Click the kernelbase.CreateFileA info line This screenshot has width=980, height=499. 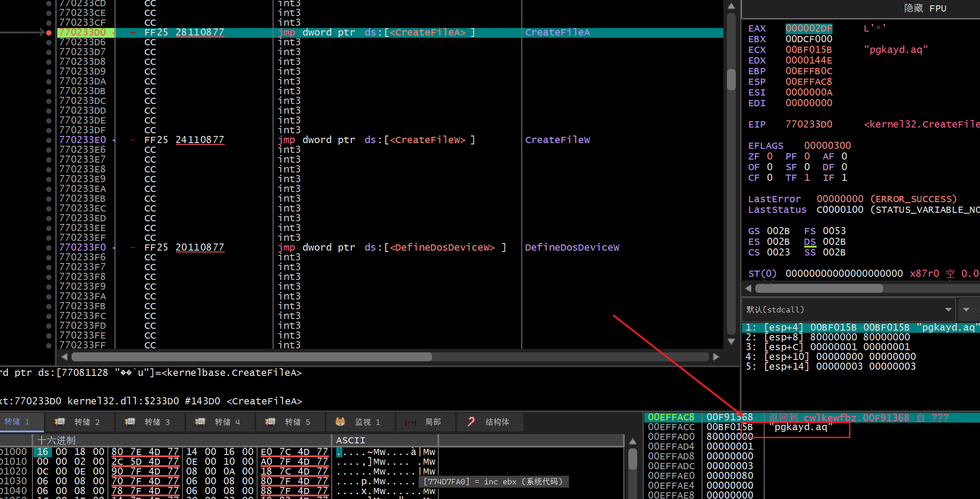click(x=151, y=373)
